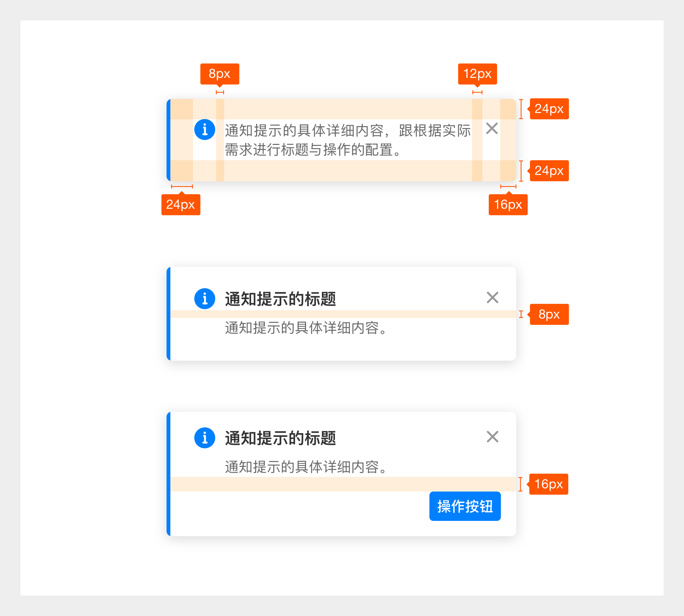684x616 pixels.
Task: Click the two-line text in top notification
Action: (x=347, y=140)
